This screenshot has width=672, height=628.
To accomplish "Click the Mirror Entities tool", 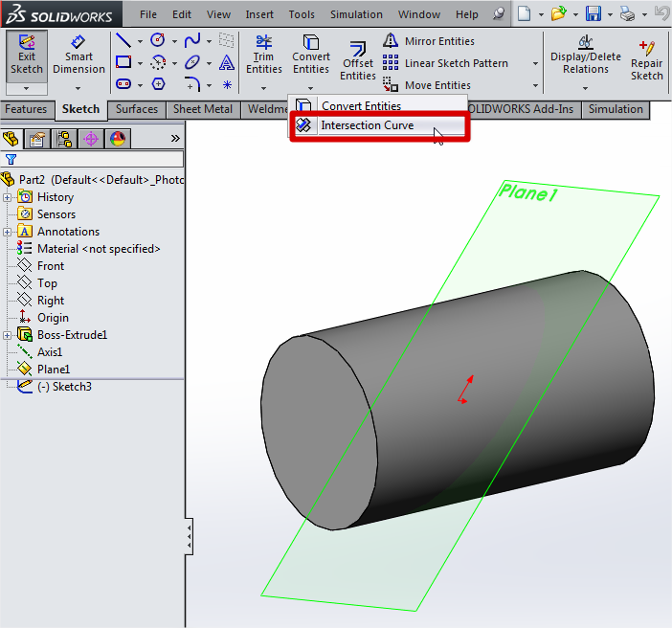I will coord(438,41).
